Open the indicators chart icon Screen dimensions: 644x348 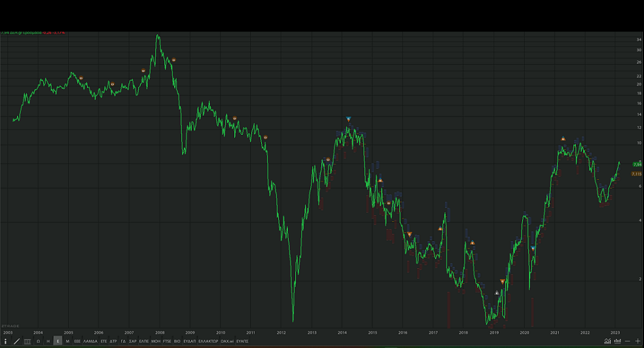point(607,341)
